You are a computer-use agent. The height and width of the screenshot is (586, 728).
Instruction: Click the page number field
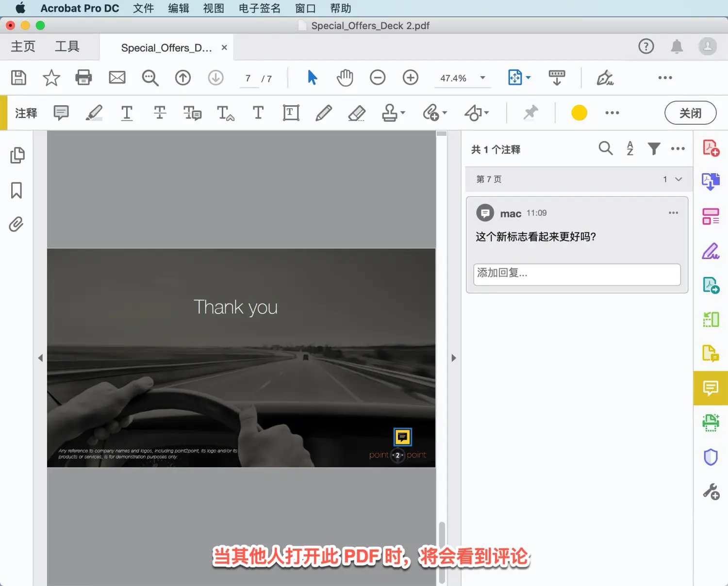click(x=248, y=78)
